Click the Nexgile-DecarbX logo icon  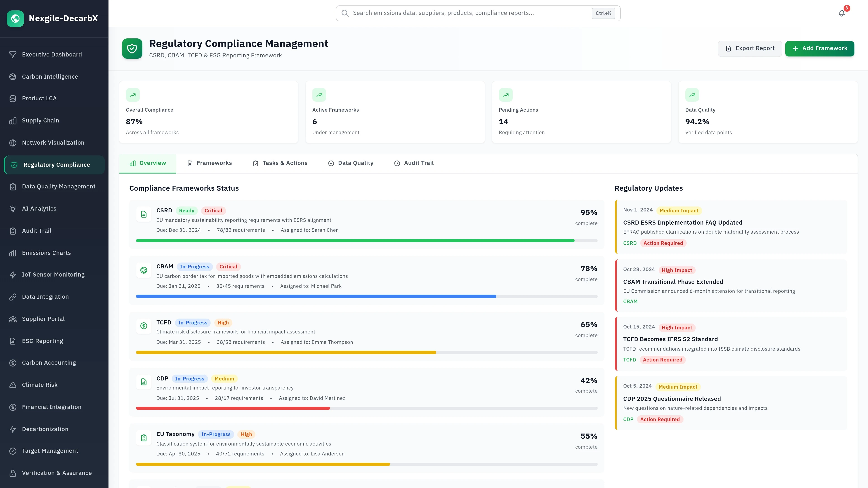click(15, 19)
